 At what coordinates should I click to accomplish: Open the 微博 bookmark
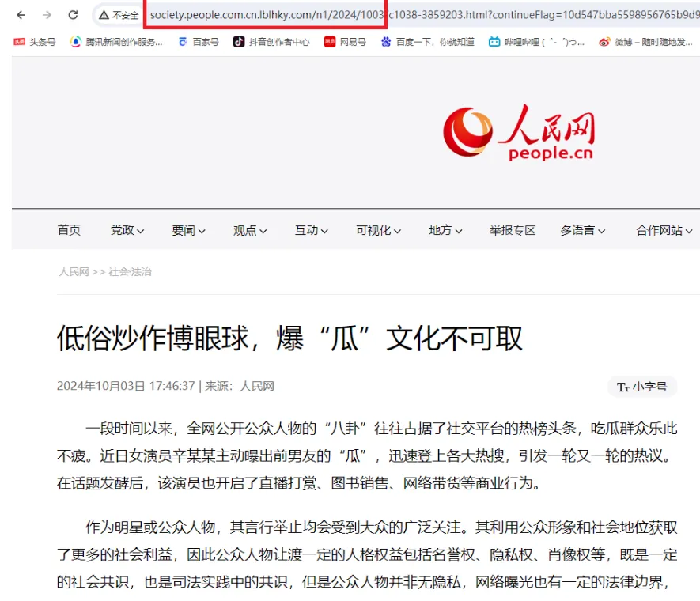point(645,42)
